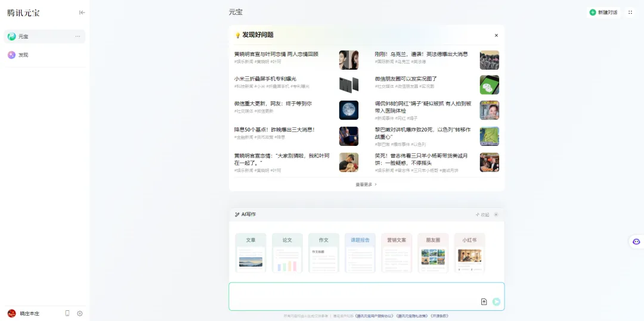Select the 课题报告 writing template
The image size is (644, 321).
pyautogui.click(x=360, y=253)
